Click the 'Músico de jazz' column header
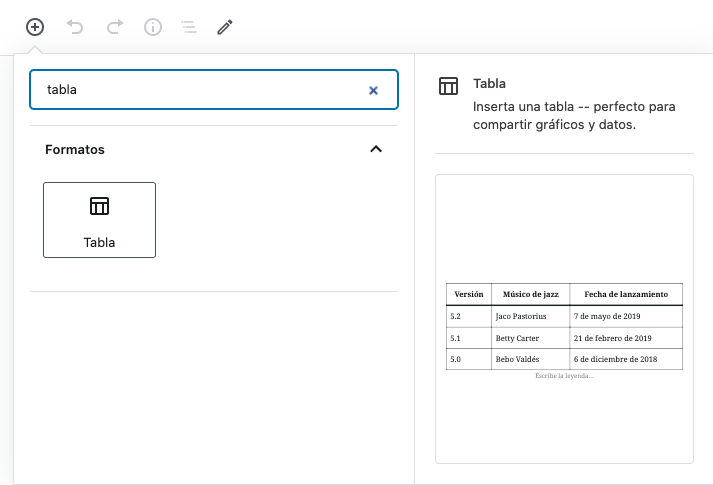This screenshot has width=713, height=485. pyautogui.click(x=530, y=295)
